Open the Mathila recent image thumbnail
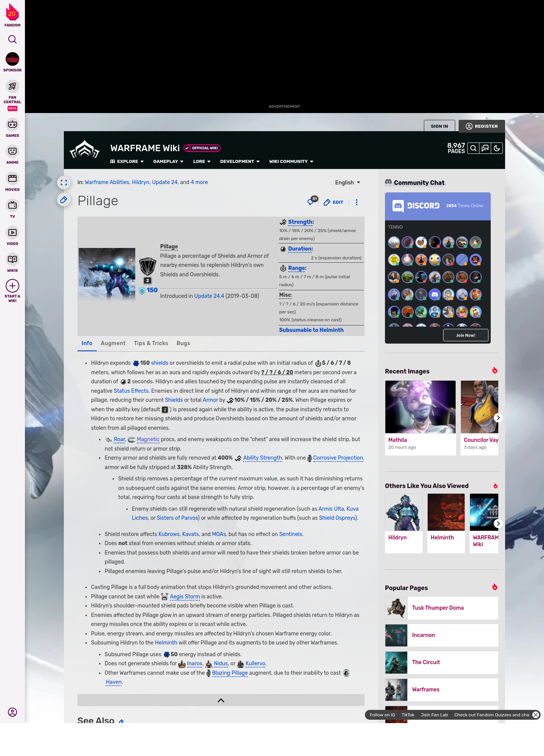 coord(420,407)
